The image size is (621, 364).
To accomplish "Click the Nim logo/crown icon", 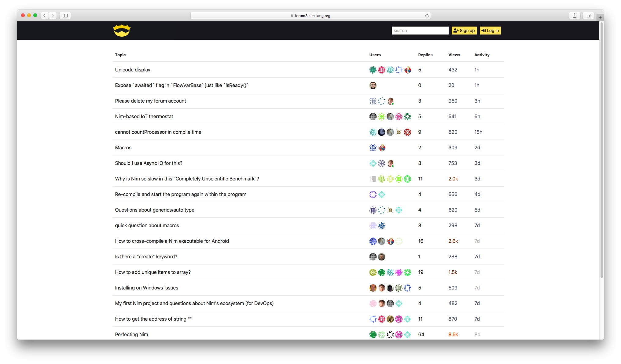I will (122, 30).
